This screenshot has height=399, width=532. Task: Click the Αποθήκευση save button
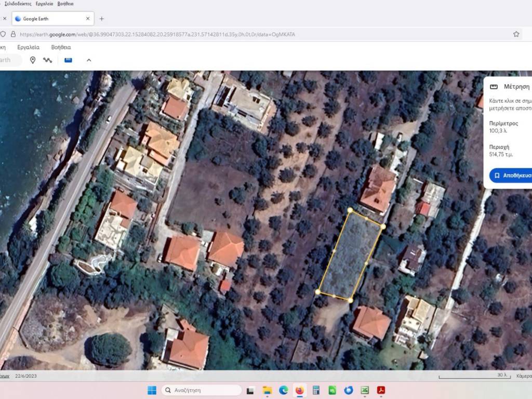pyautogui.click(x=512, y=175)
